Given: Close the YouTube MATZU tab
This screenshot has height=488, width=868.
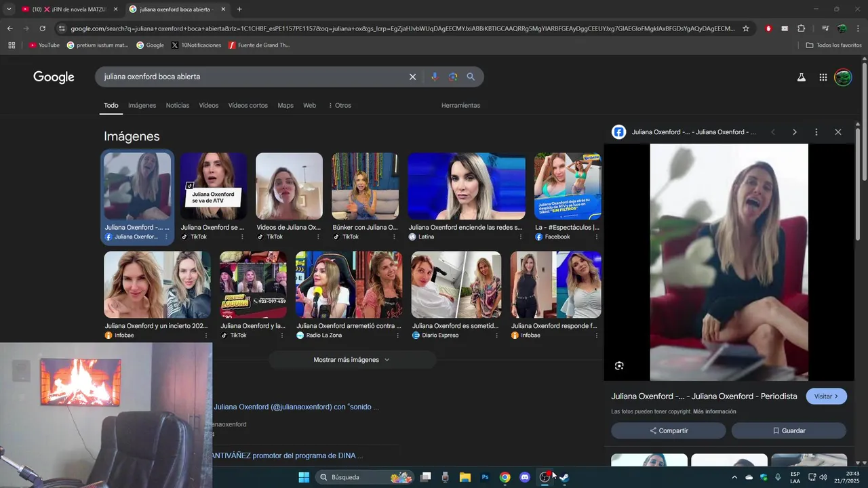Looking at the screenshot, I should tap(115, 9).
